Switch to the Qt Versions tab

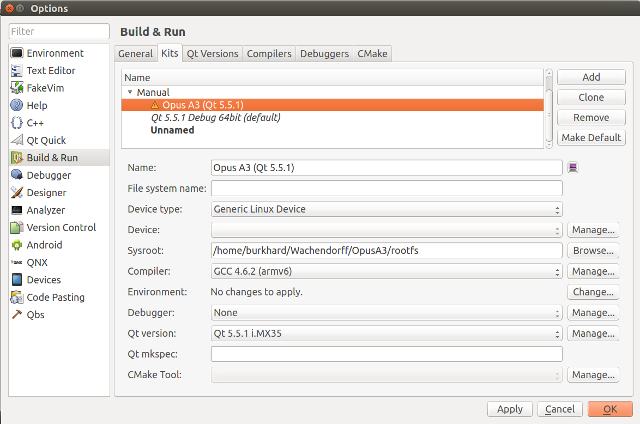(x=212, y=53)
